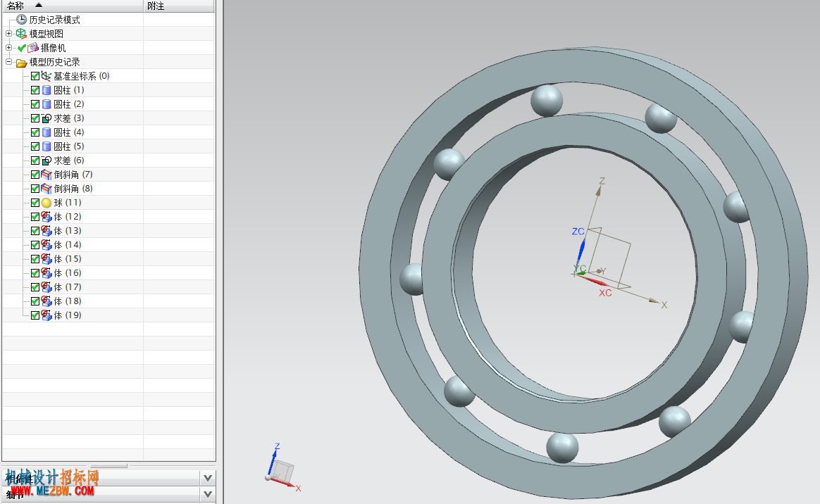Click the subtract icon of 求差 (3)
820x504 pixels.
tap(46, 118)
